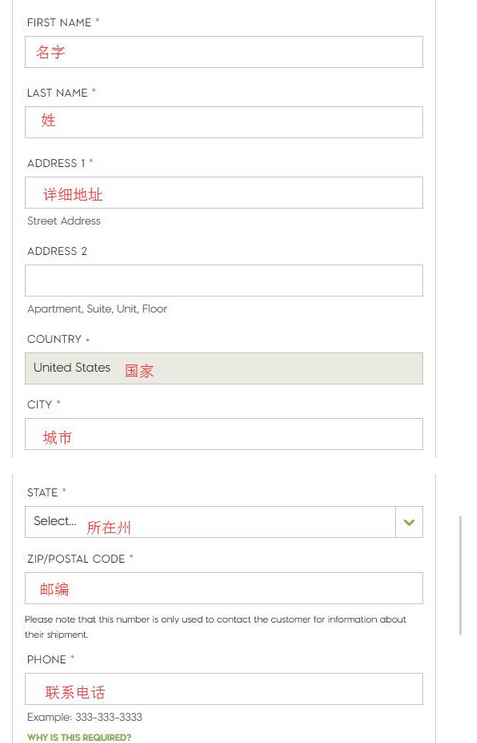Select the City text field
The image size is (477, 743).
coord(224,434)
